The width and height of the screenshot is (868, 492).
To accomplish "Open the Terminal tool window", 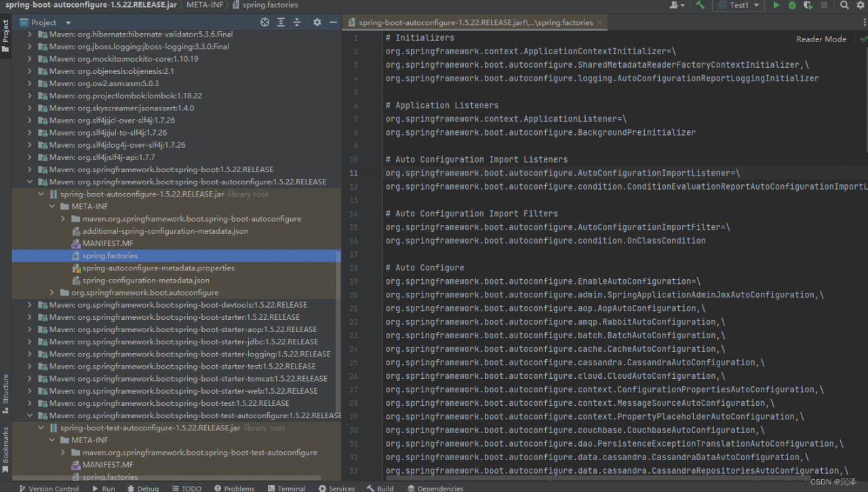I will pos(285,488).
